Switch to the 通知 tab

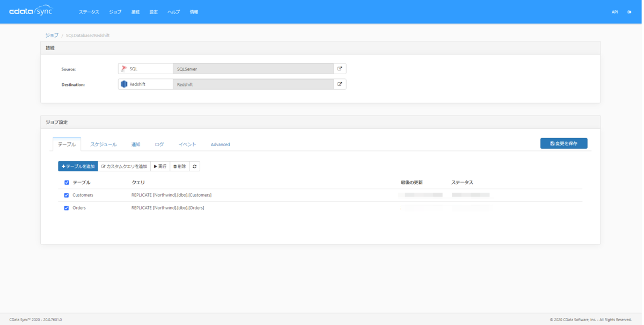(136, 145)
